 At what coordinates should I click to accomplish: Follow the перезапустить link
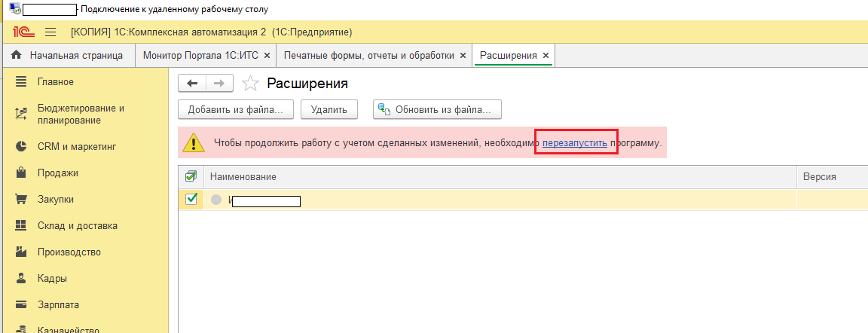pyautogui.click(x=575, y=142)
